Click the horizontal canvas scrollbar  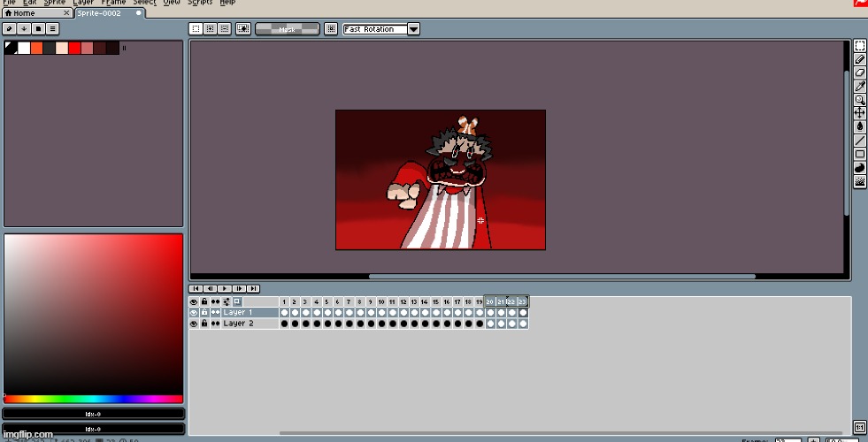(562, 276)
